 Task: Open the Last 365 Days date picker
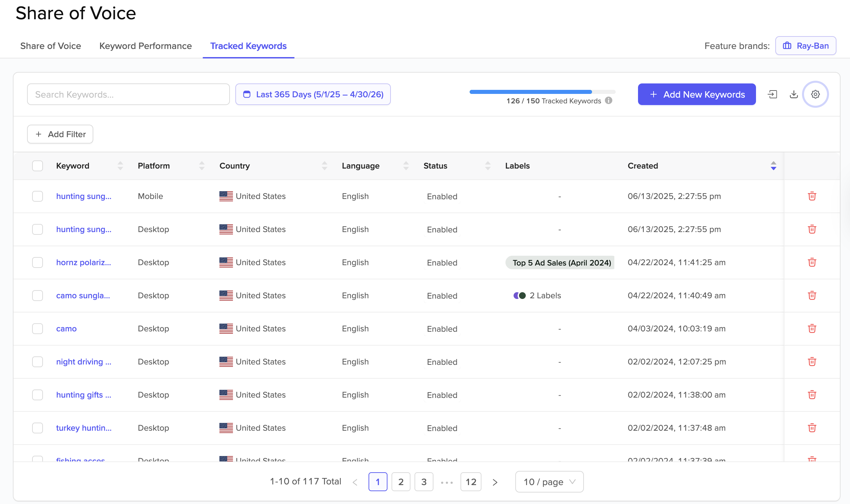(313, 94)
